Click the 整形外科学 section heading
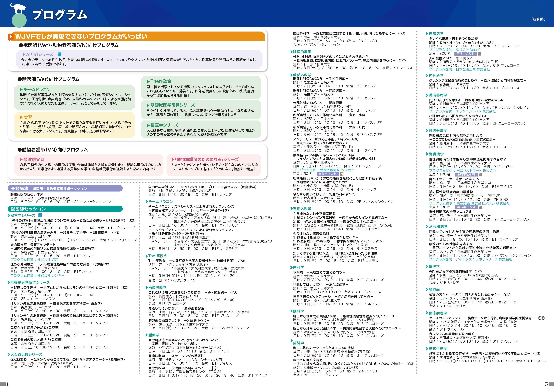The image size is (554, 392). [302, 209]
